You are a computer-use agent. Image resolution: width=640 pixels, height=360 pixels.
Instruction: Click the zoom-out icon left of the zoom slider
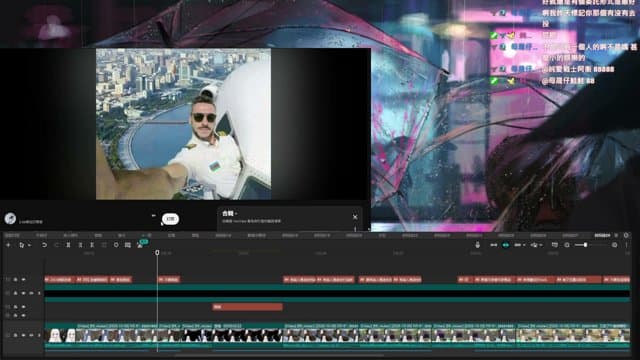pos(567,245)
